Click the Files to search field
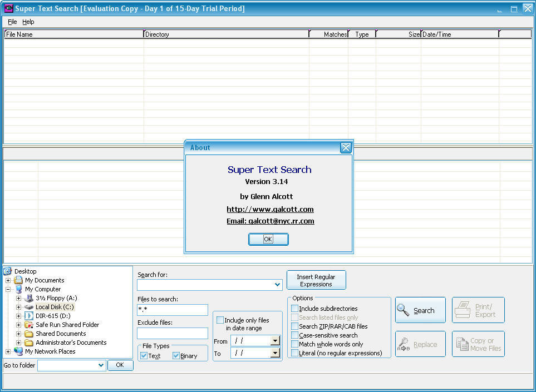536x392 pixels. [173, 310]
